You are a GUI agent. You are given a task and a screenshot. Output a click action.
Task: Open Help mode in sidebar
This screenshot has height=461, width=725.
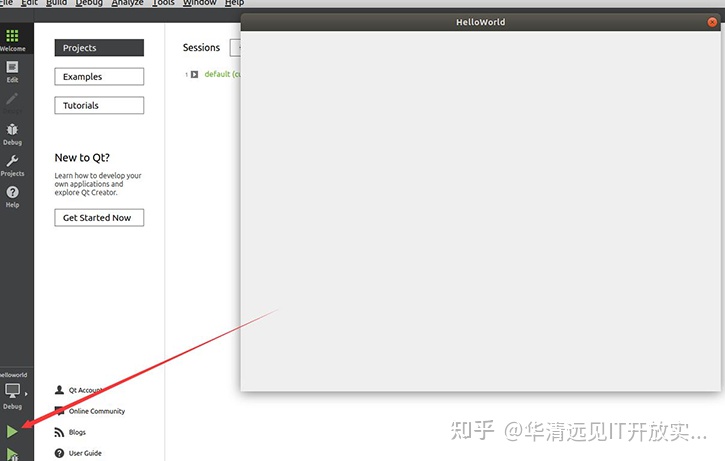click(12, 197)
